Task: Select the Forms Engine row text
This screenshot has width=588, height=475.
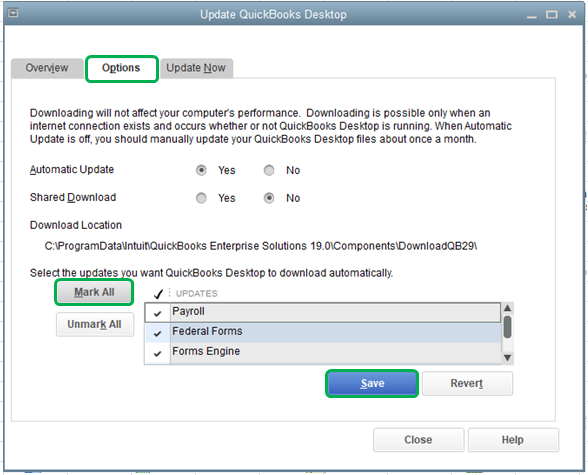Action: tap(206, 351)
